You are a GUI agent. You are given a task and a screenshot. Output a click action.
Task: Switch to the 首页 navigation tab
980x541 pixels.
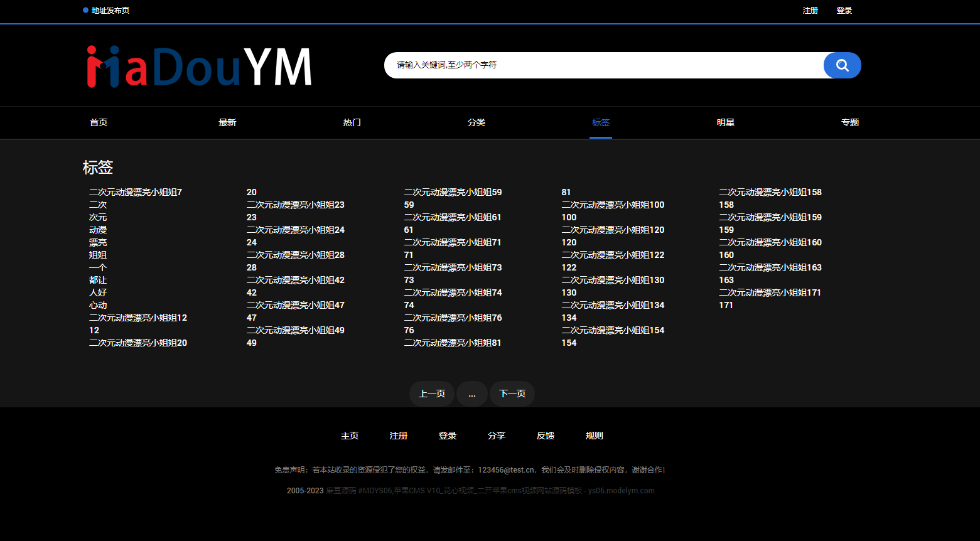tap(99, 122)
